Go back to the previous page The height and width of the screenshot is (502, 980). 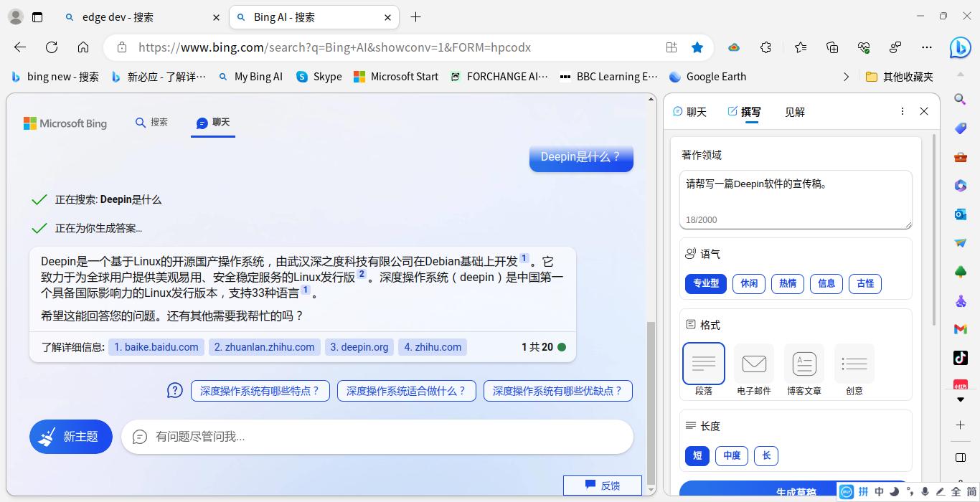point(20,47)
